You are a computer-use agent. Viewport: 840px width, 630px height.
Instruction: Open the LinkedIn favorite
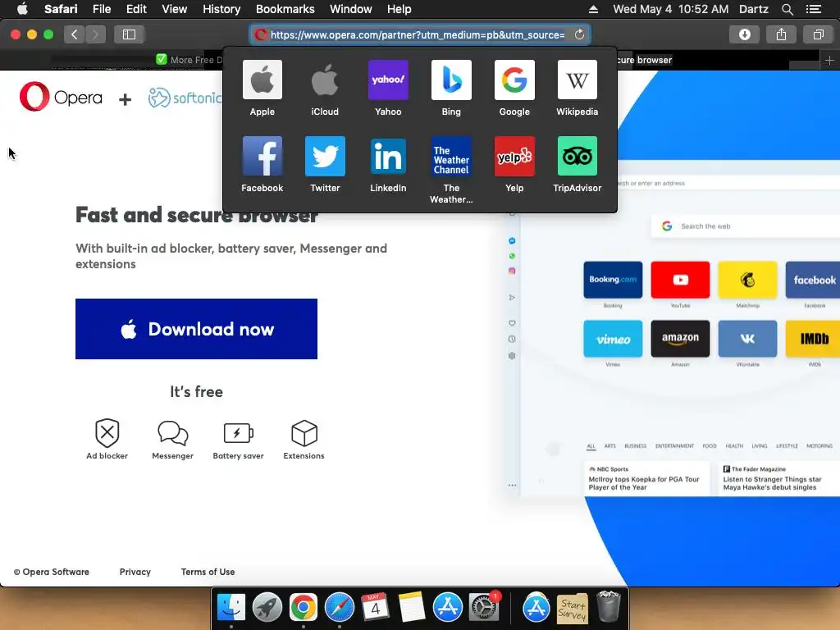(388, 164)
